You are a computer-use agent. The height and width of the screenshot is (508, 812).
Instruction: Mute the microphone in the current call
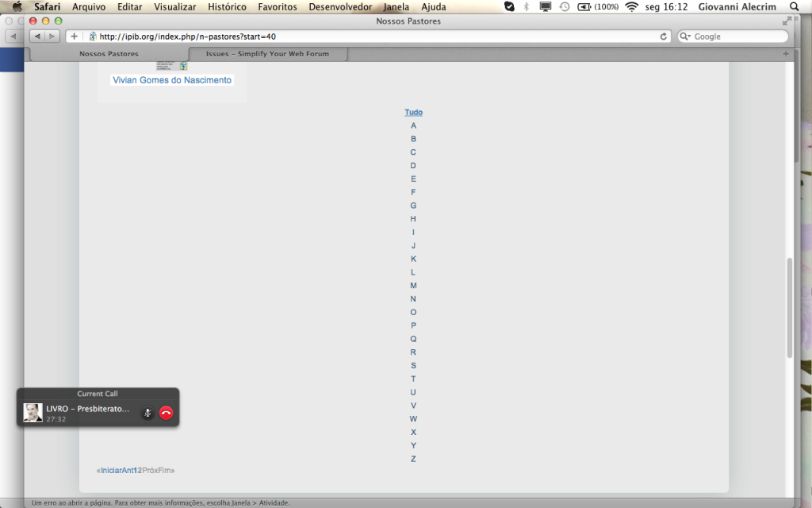point(147,413)
